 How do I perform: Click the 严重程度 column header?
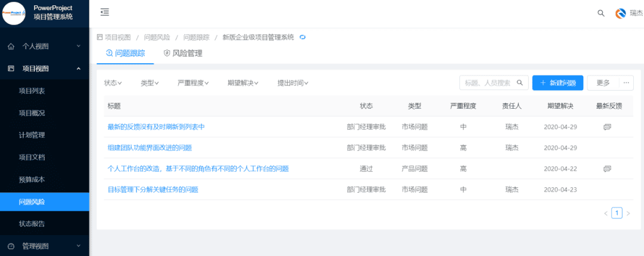pos(463,106)
